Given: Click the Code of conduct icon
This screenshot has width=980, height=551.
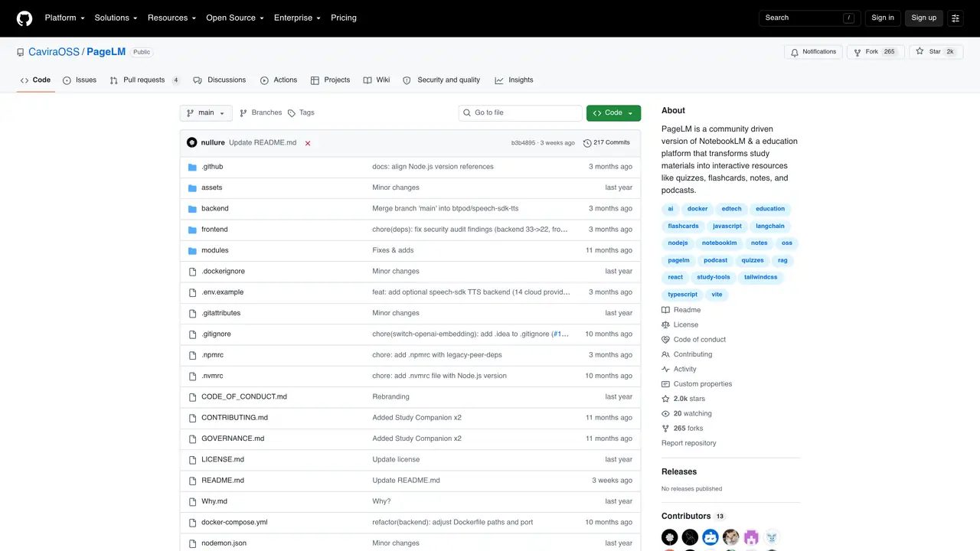Looking at the screenshot, I should coord(666,340).
